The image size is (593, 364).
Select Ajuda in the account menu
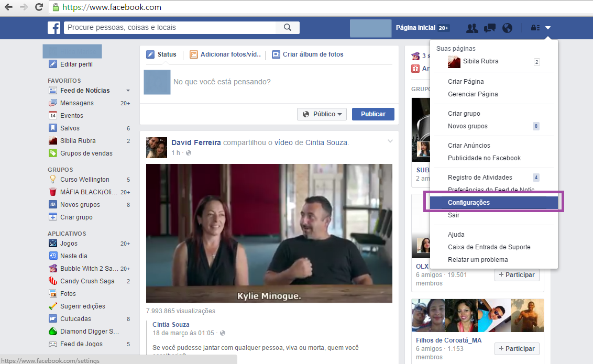pos(456,234)
